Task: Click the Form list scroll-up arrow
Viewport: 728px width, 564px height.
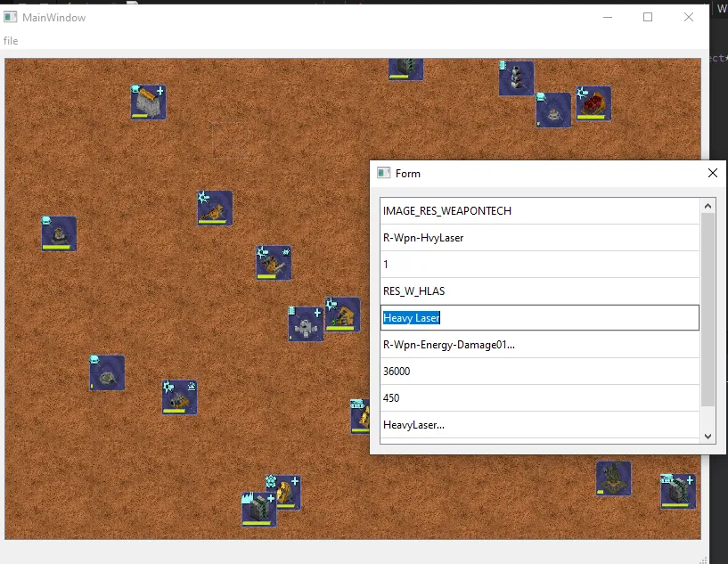Action: [708, 206]
